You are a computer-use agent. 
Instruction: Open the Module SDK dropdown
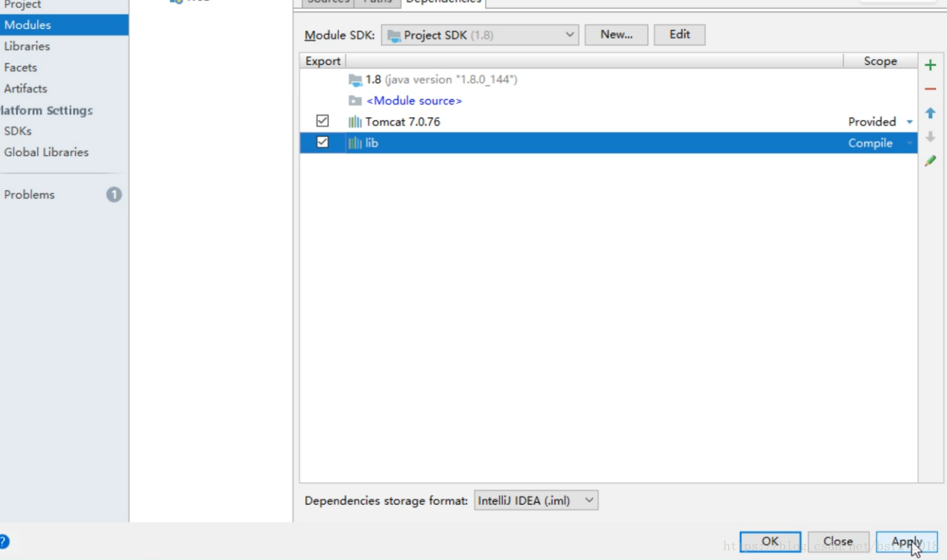[x=480, y=35]
